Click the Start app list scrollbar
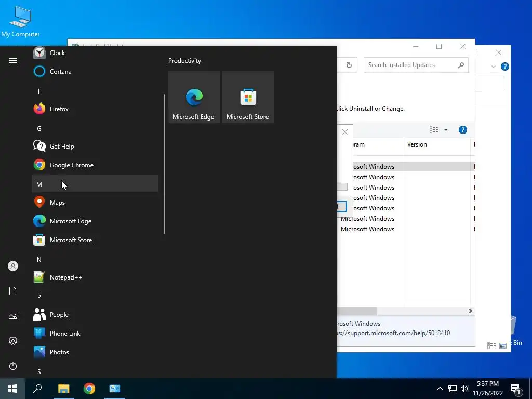532x399 pixels. click(164, 164)
